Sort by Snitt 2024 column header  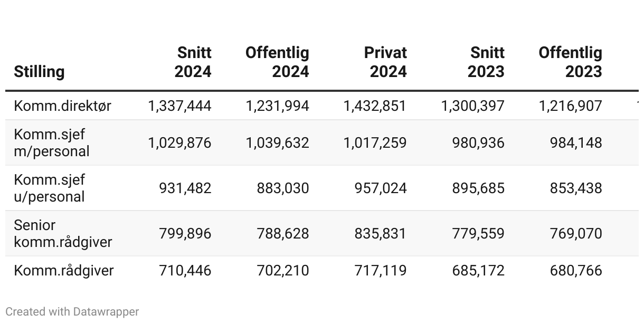point(193,62)
